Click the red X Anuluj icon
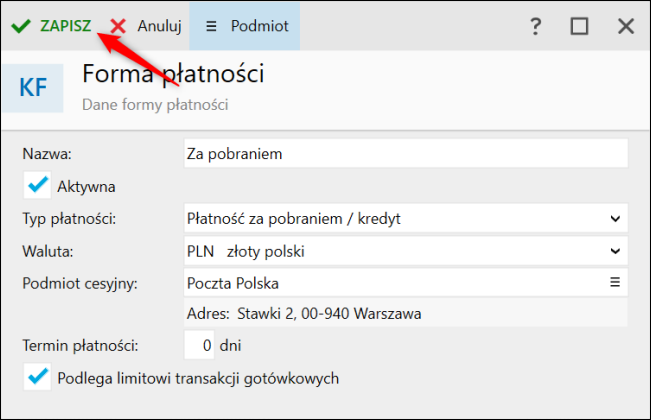The image size is (651, 420). [x=119, y=26]
